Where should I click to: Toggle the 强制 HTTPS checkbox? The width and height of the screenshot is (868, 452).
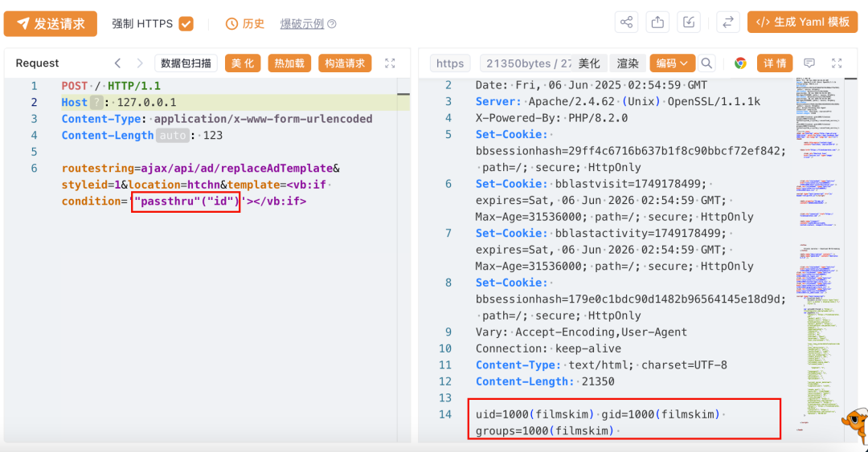click(186, 24)
